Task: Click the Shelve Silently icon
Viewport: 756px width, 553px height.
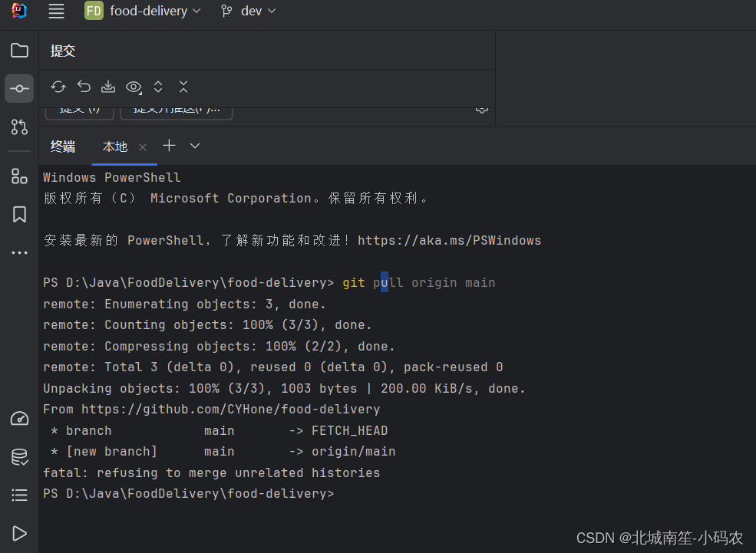Action: pyautogui.click(x=108, y=87)
